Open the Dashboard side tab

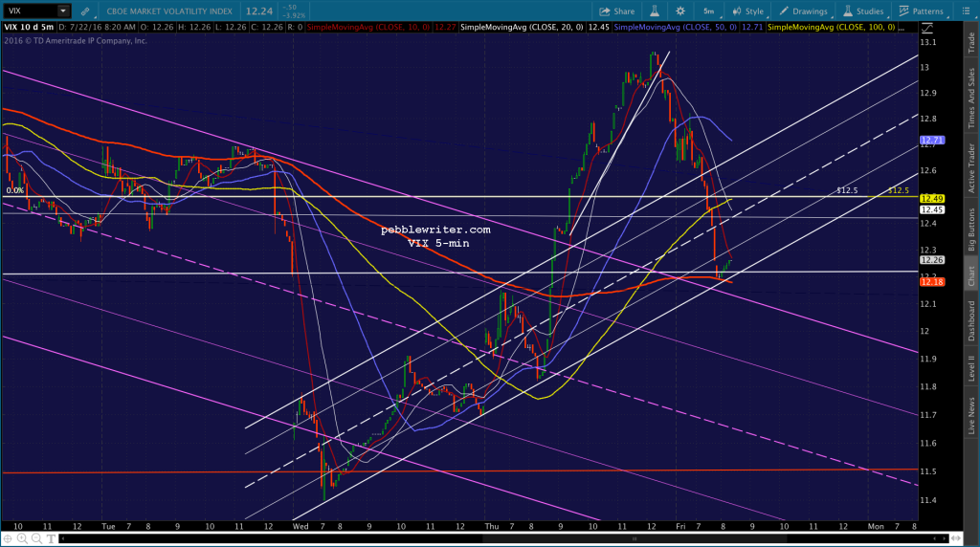pyautogui.click(x=971, y=320)
